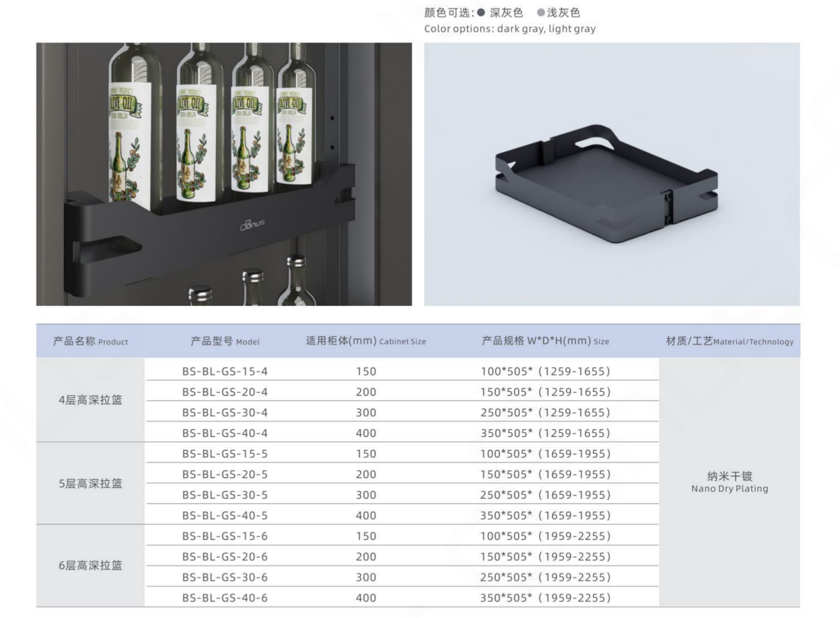Click 'Color options: dark gray, light gray' text
Viewport: 840px width, 618px height.
tap(510, 29)
